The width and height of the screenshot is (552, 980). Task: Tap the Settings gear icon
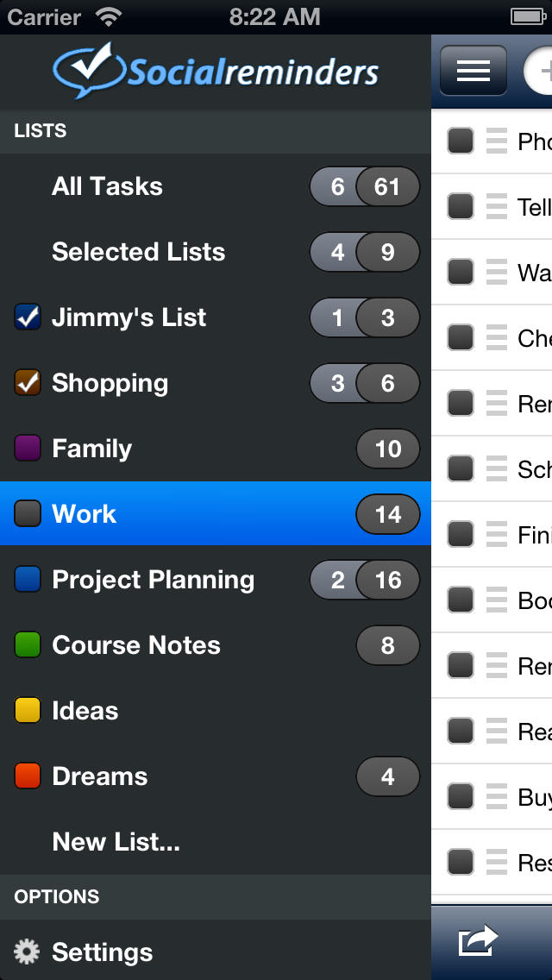click(27, 952)
